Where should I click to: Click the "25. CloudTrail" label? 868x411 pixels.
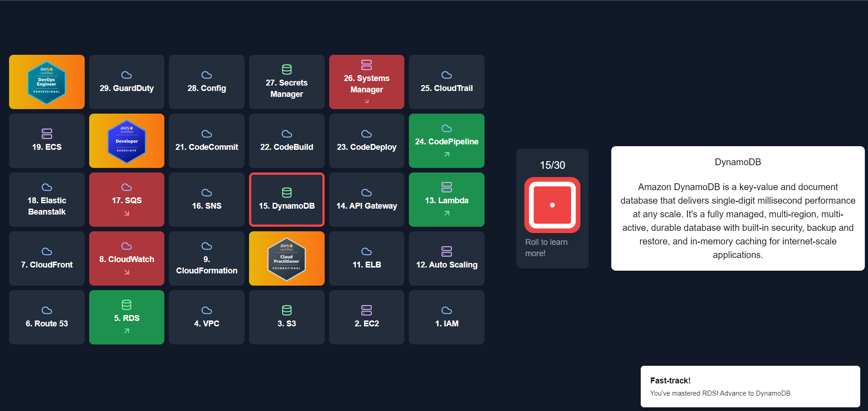point(447,88)
